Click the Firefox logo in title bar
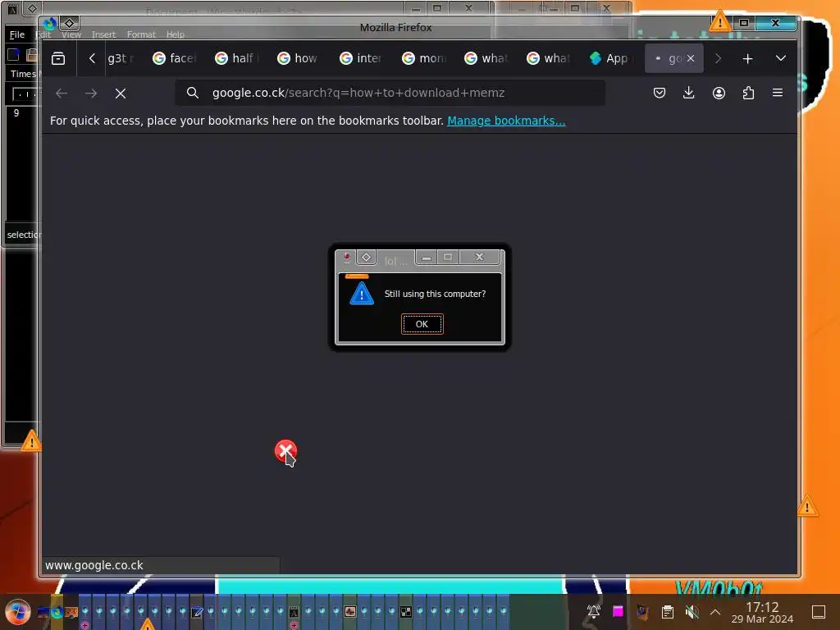 49,24
